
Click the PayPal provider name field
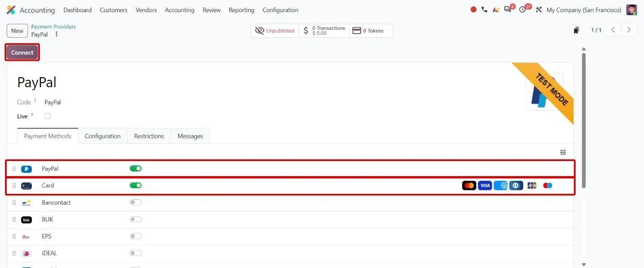[37, 83]
